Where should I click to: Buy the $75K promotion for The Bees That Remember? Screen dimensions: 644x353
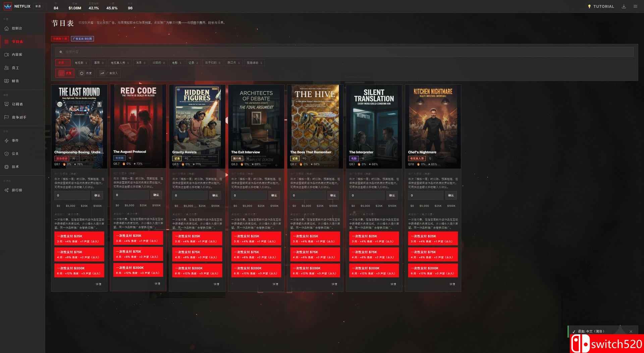(x=315, y=254)
